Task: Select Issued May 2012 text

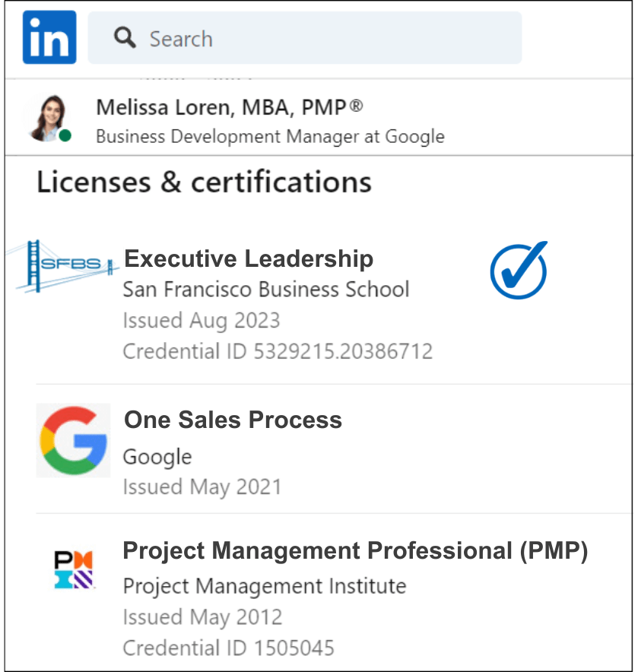Action: pyautogui.click(x=202, y=617)
